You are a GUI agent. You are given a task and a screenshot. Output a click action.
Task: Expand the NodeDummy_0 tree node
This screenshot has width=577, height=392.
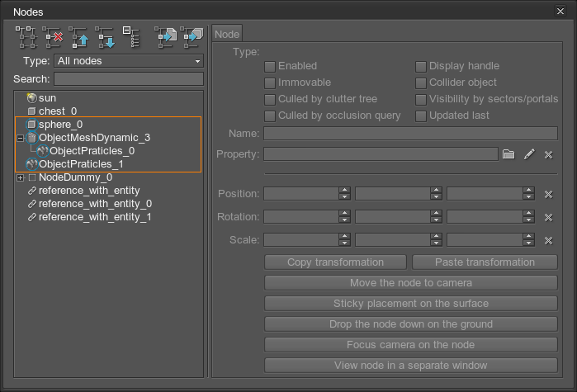tap(21, 177)
